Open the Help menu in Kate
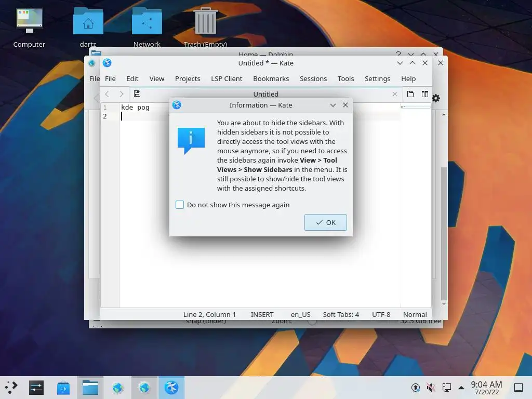Screen dimensions: 532x399 point(408,79)
